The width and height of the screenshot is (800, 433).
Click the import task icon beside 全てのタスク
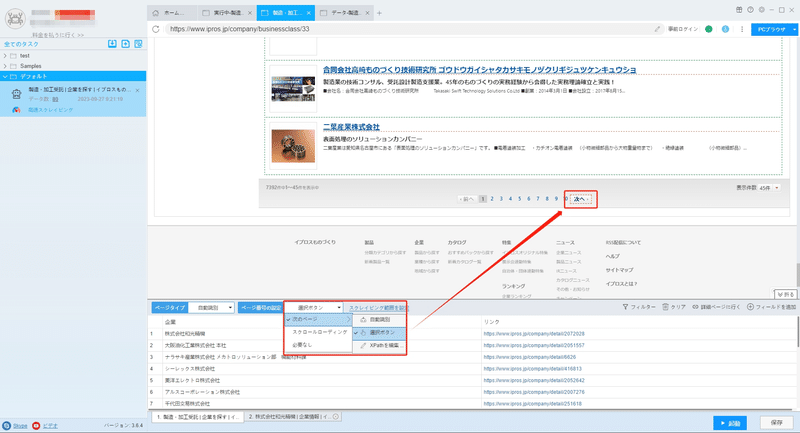coord(112,44)
